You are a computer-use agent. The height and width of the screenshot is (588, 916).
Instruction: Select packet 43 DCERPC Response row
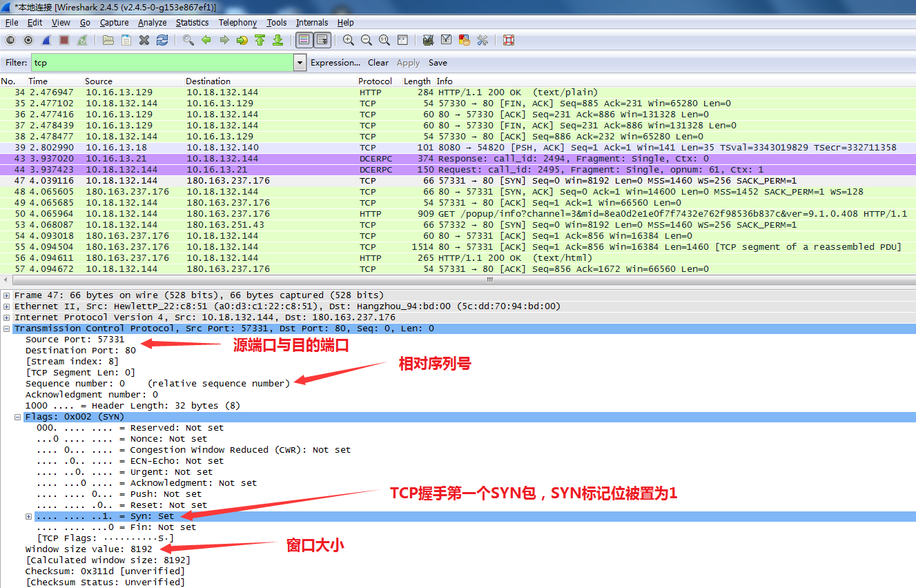458,159
